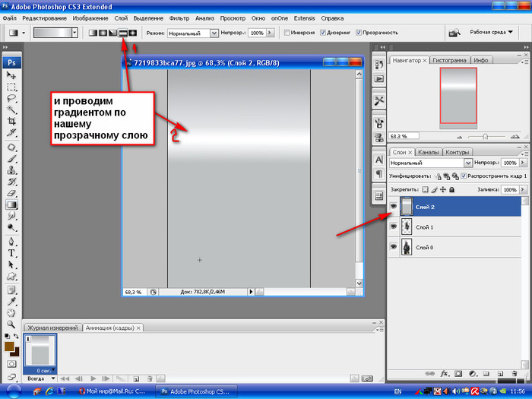Viewport: 532px width, 399px height.
Task: Select the Lasso tool
Action: point(11,98)
